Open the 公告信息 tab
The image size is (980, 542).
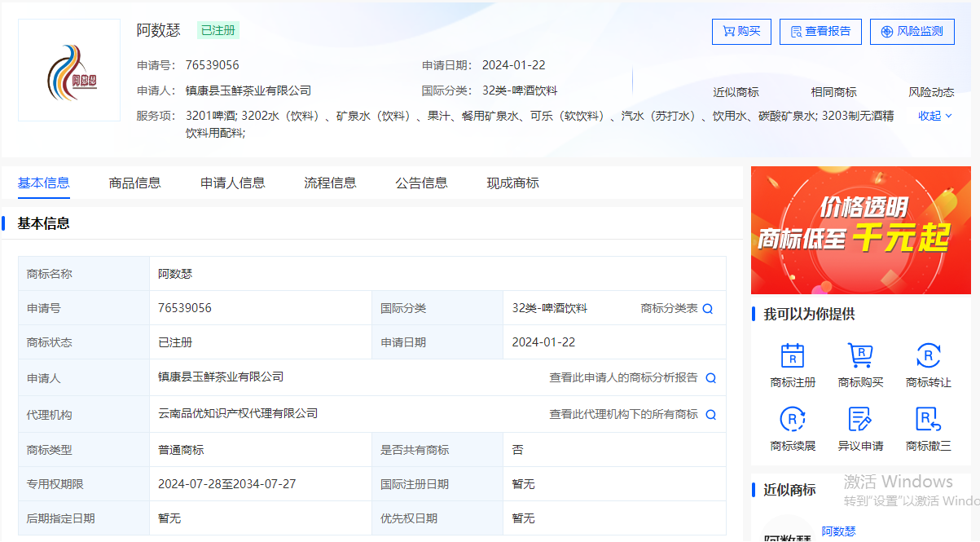pos(421,183)
